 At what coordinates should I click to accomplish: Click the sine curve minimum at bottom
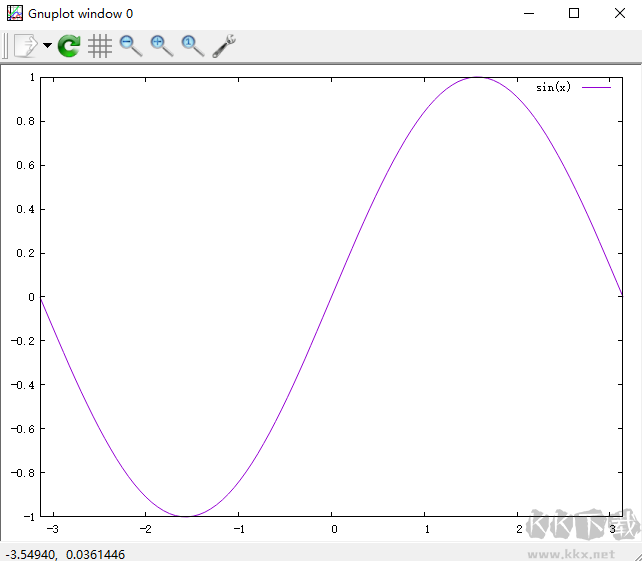[186, 516]
